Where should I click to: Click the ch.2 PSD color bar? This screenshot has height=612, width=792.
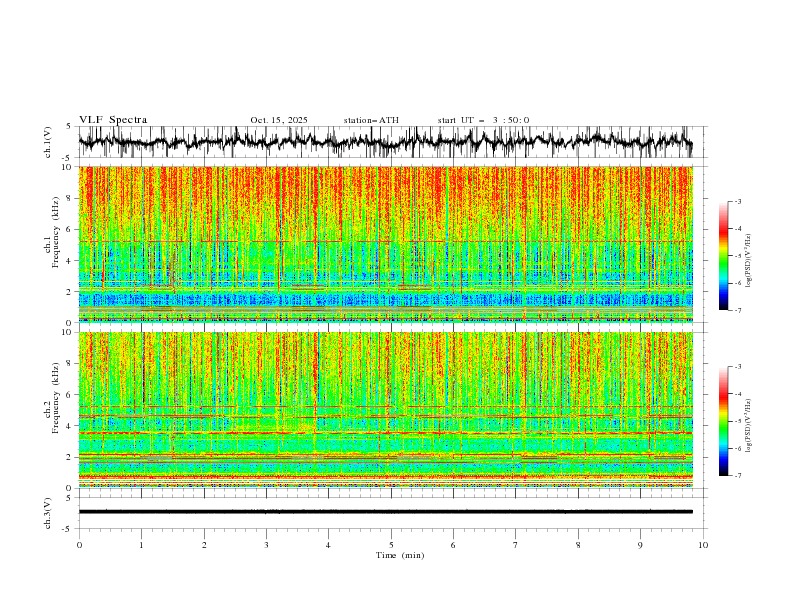point(723,421)
